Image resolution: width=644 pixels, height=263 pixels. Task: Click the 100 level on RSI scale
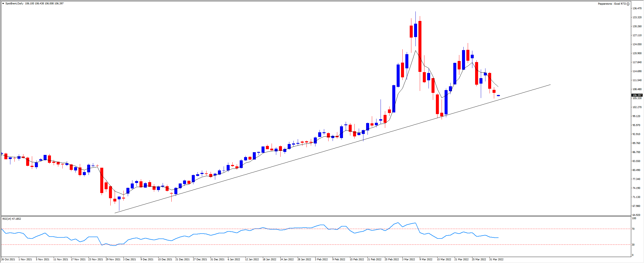pos(634,218)
